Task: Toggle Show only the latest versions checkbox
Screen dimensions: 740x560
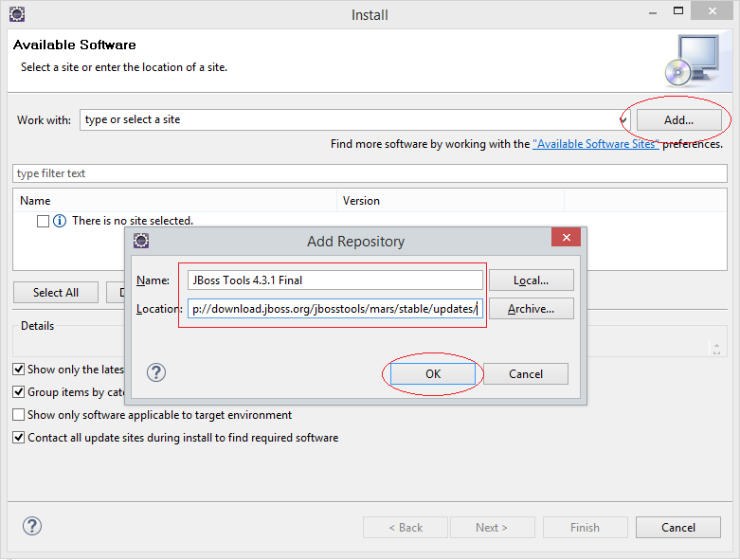Action: coord(18,369)
